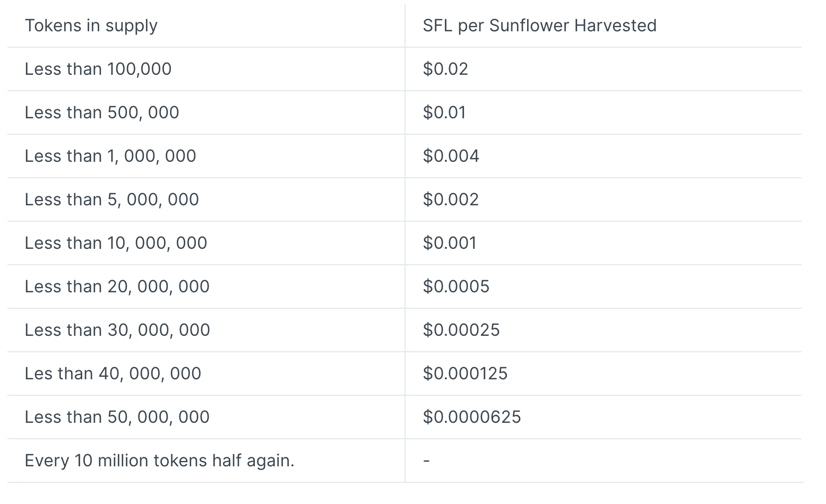This screenshot has height=504, width=826.
Task: Select the $0.0000625 value cell
Action: point(472,417)
